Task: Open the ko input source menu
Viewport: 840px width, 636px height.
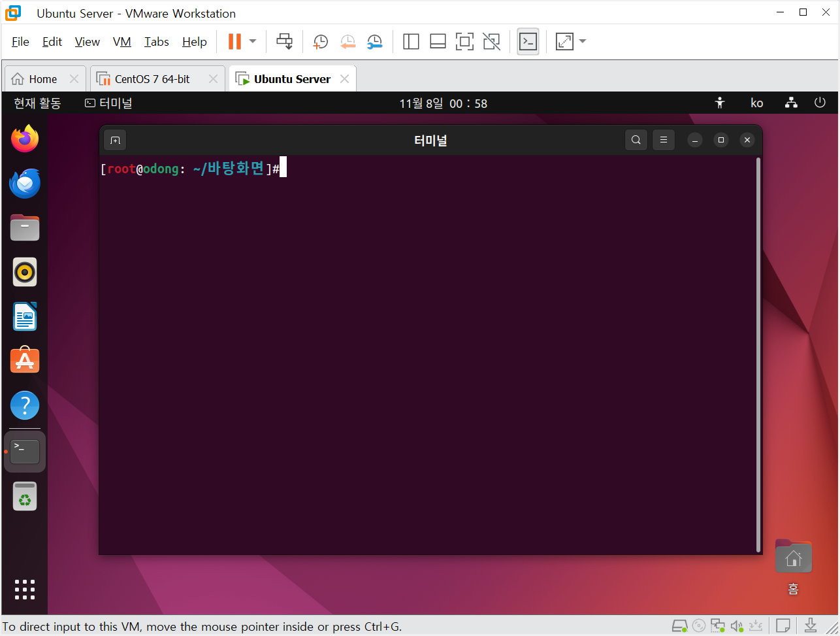Action: [x=756, y=103]
